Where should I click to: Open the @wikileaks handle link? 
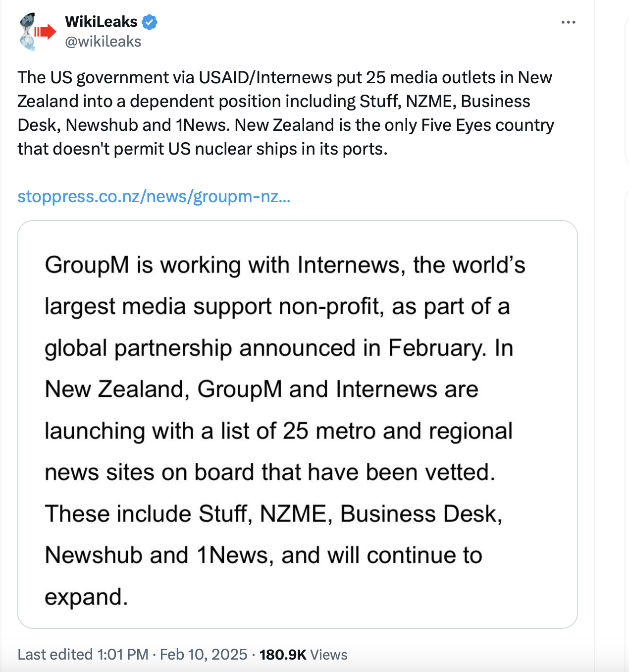pyautogui.click(x=103, y=42)
